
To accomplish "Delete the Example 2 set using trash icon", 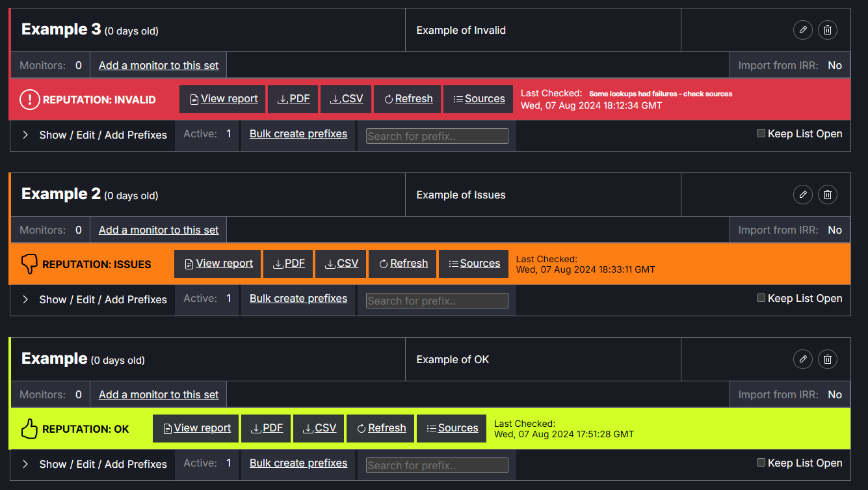I will (x=828, y=195).
